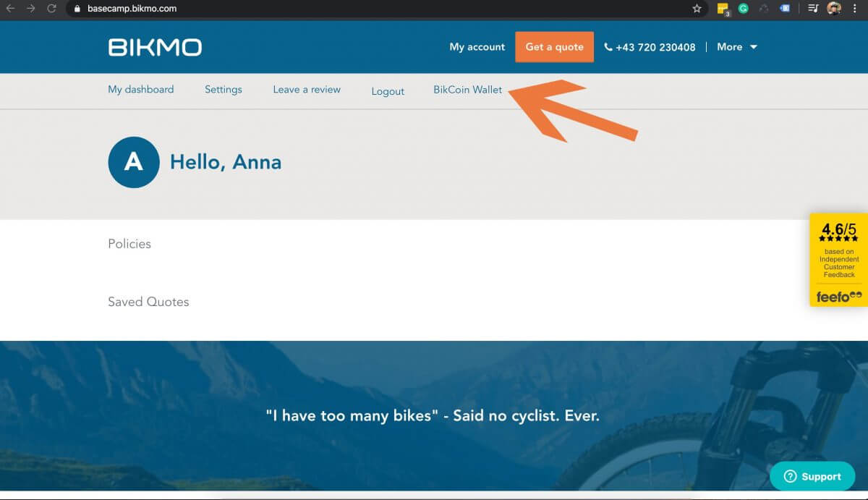This screenshot has width=868, height=500.
Task: Expand the More dropdown menu
Action: pyautogui.click(x=737, y=47)
